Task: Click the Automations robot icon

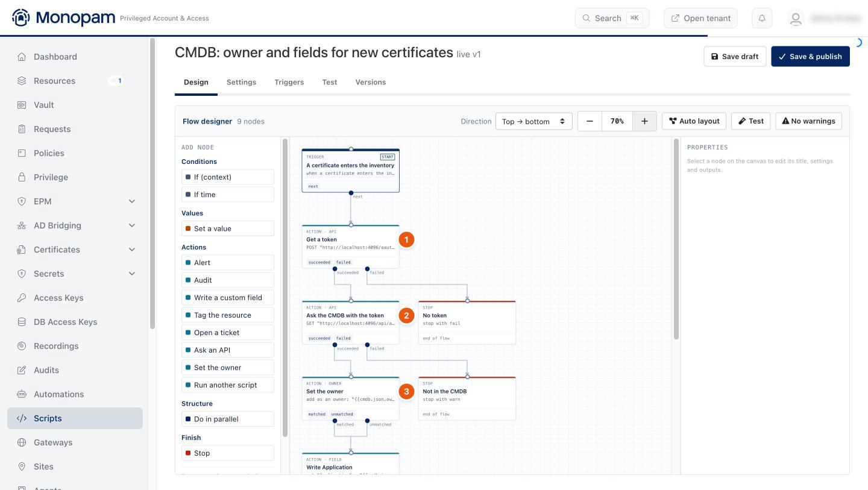Action: [x=22, y=394]
